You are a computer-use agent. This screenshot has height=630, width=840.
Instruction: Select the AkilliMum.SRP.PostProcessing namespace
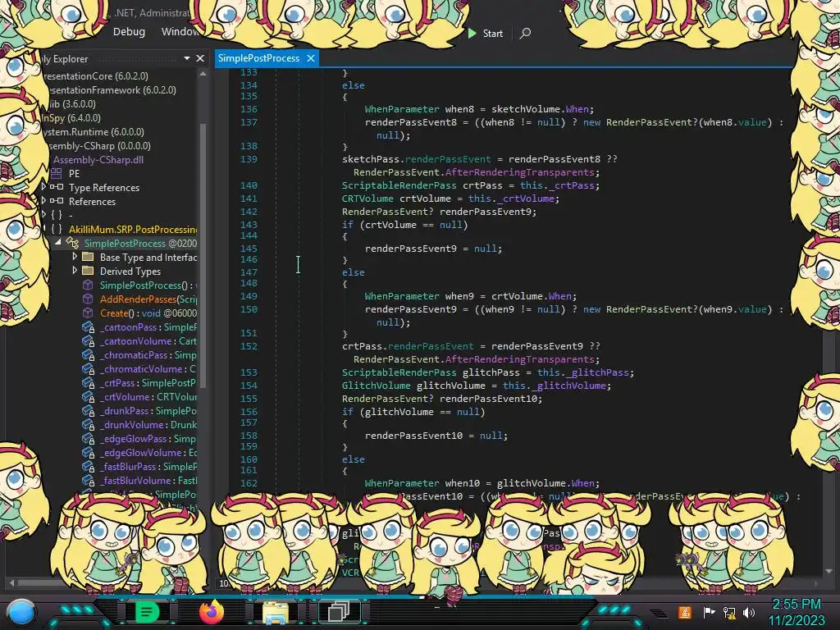pyautogui.click(x=133, y=230)
